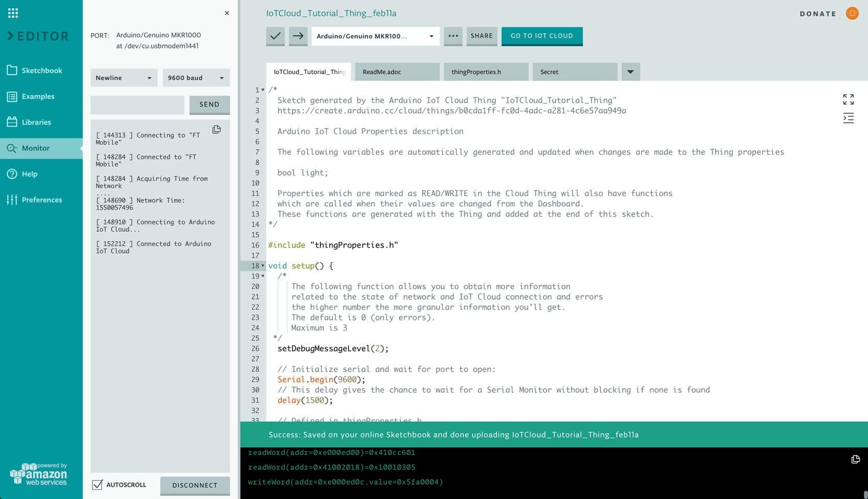
Task: Switch to the thingProperties.h tab
Action: click(x=486, y=72)
